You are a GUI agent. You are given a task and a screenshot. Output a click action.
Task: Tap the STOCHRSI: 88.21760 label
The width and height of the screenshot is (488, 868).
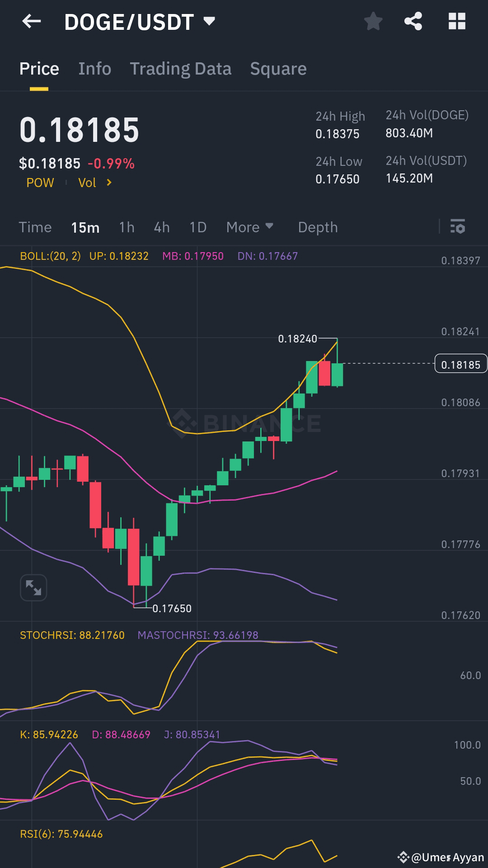point(72,635)
